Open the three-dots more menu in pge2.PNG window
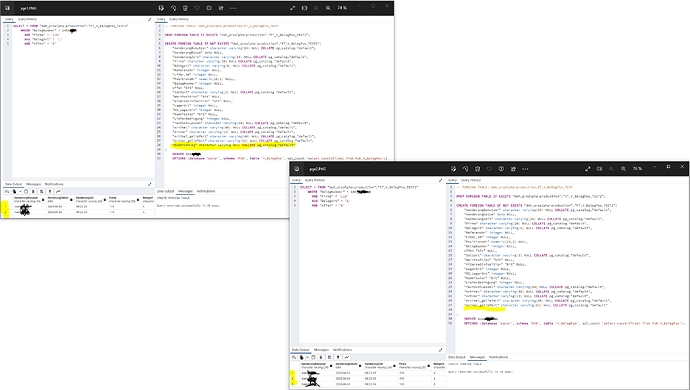This screenshot has width=690, height=390. point(525,169)
